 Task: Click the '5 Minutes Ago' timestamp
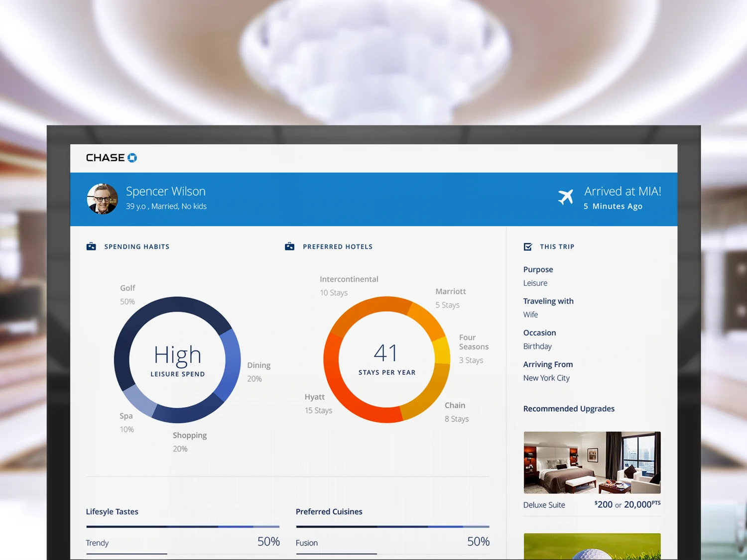(613, 206)
